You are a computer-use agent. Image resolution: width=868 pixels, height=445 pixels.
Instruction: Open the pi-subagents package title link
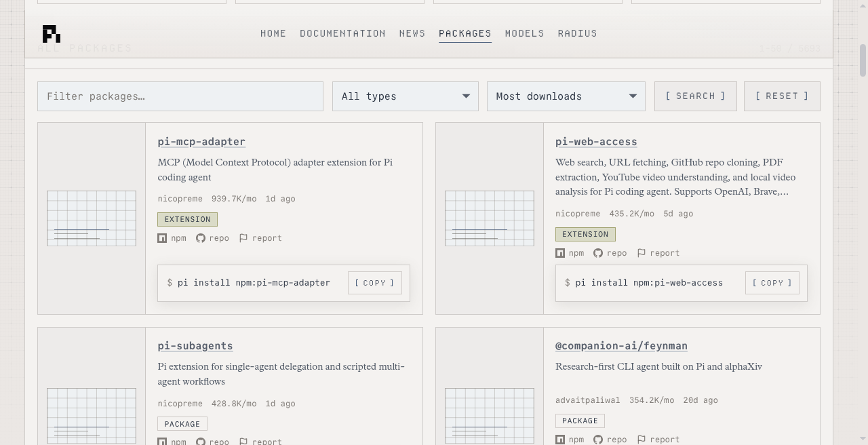[x=195, y=346]
